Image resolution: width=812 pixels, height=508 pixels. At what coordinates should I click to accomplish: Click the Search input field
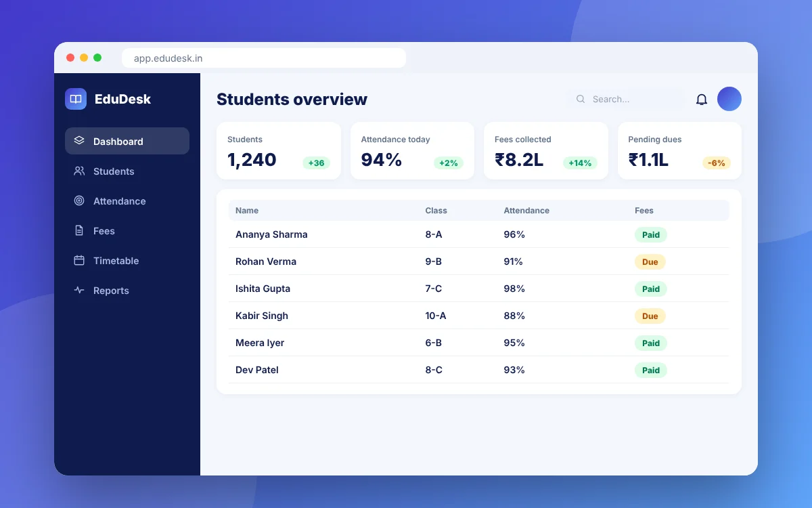tap(626, 99)
